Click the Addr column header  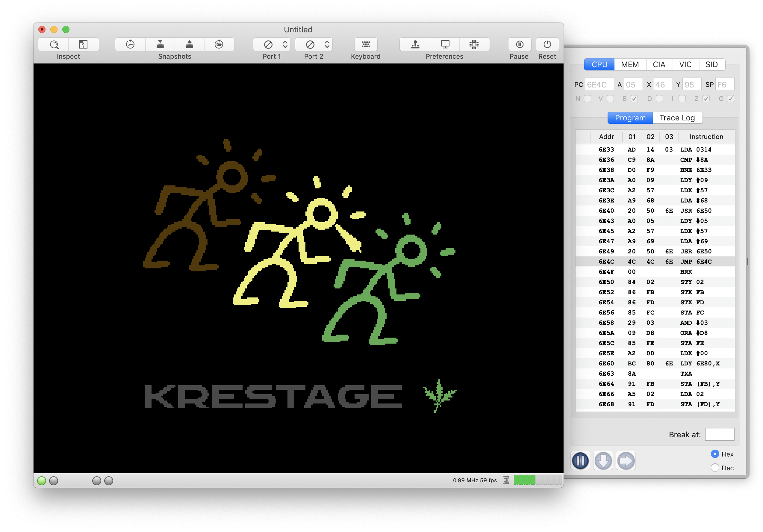(606, 137)
